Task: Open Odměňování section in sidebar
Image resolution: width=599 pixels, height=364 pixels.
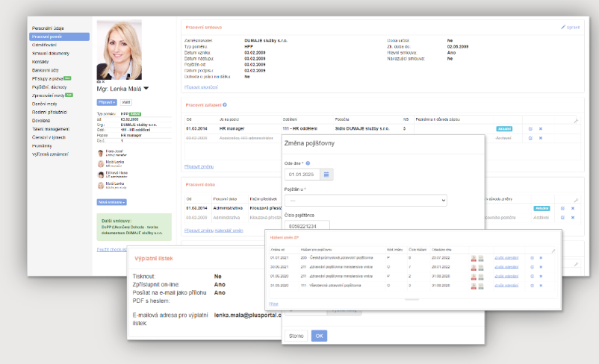Action: [44, 45]
